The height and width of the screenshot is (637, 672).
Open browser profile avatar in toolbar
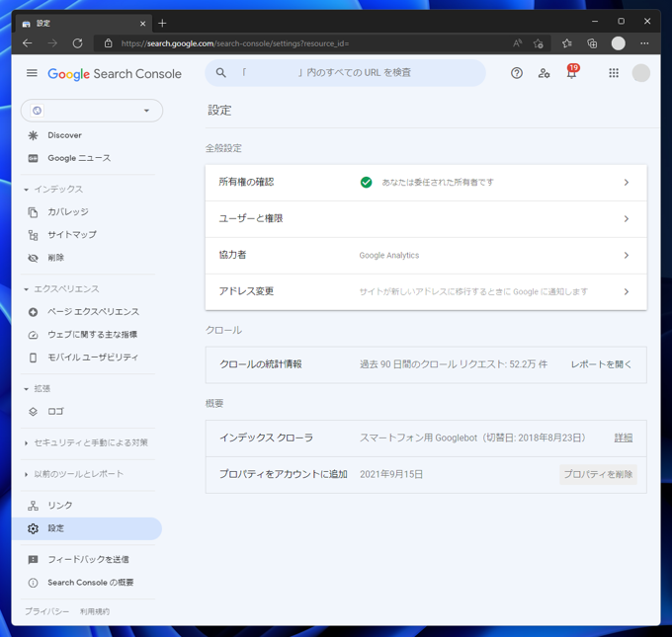(618, 43)
